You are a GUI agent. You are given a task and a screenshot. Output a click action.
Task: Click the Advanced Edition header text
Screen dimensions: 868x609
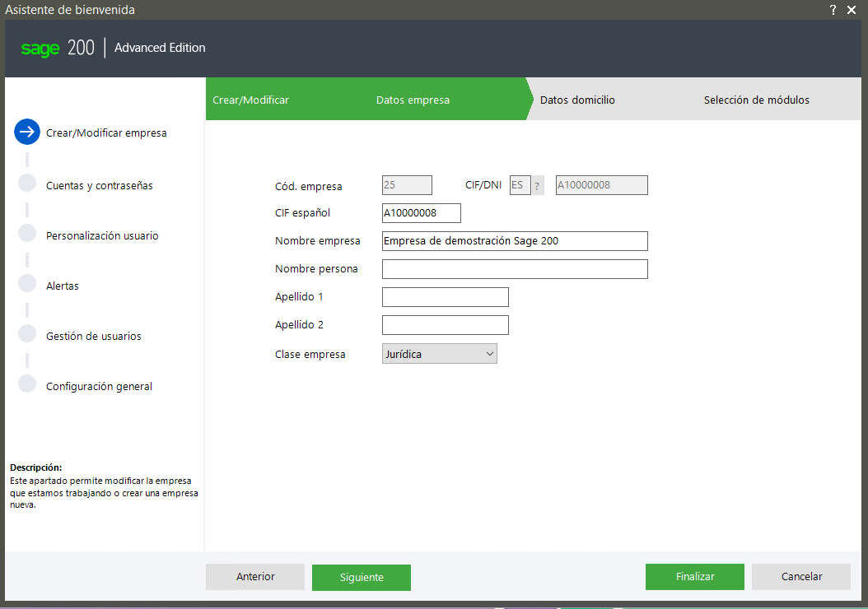[160, 48]
